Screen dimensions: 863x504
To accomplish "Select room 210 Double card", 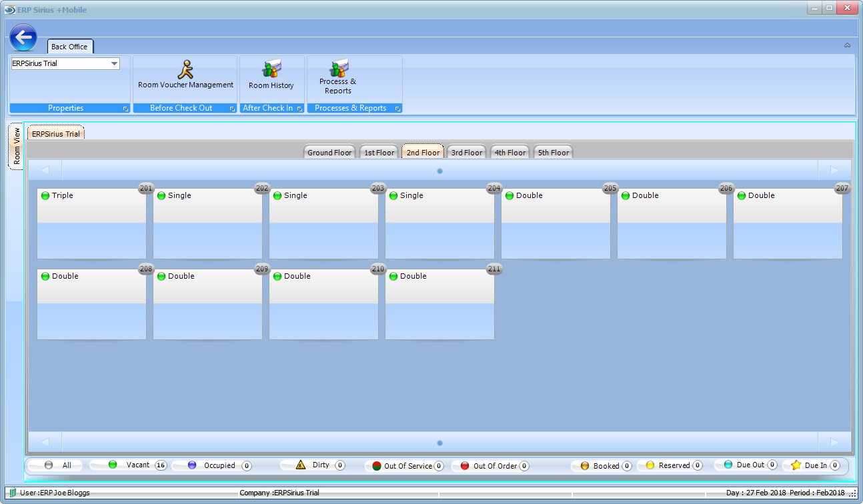I will pyautogui.click(x=323, y=304).
